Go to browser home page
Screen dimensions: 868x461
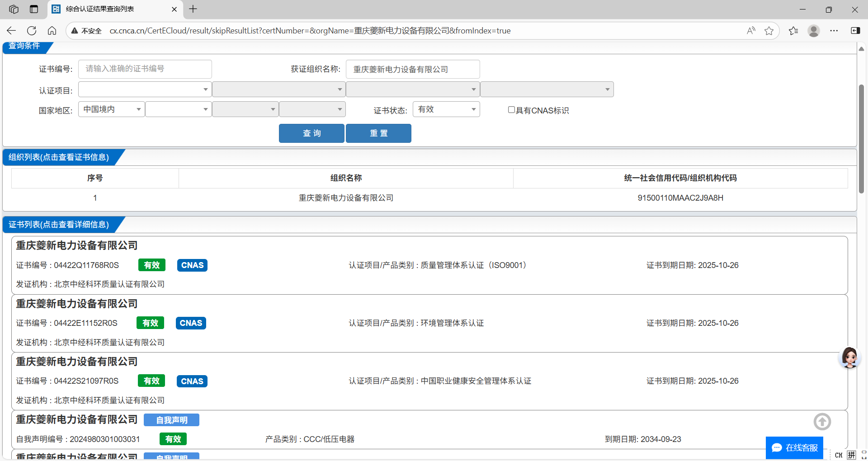(52, 31)
